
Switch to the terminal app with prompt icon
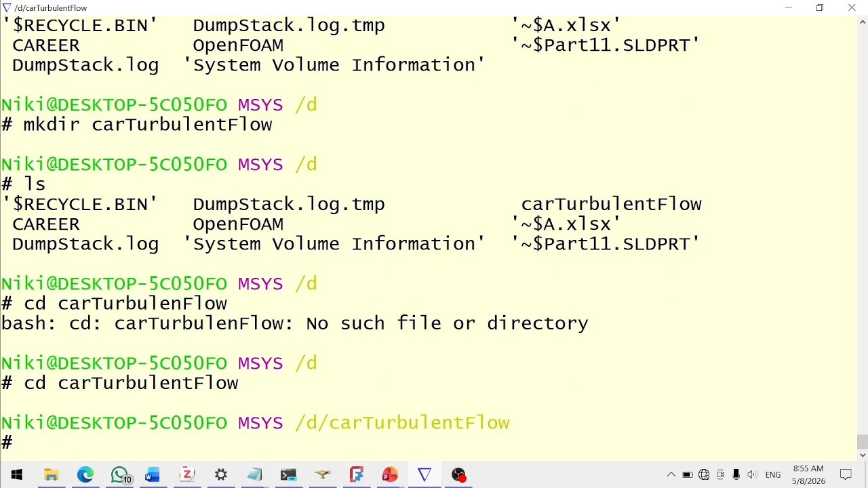point(288,474)
